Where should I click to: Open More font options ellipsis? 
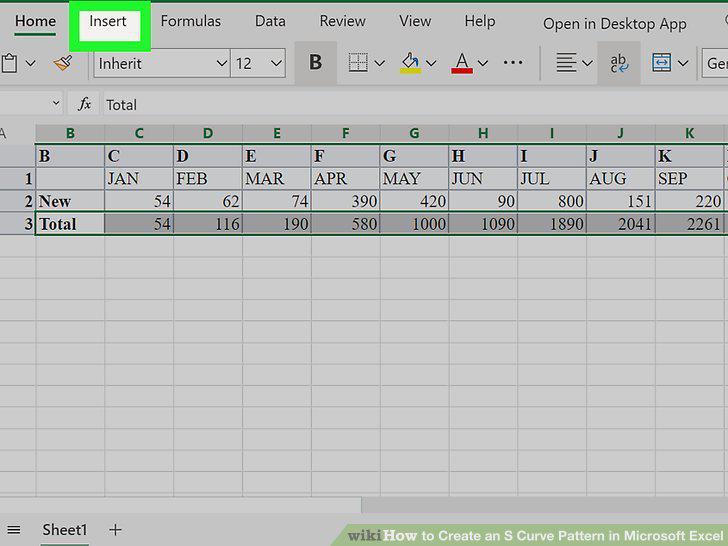click(x=513, y=62)
